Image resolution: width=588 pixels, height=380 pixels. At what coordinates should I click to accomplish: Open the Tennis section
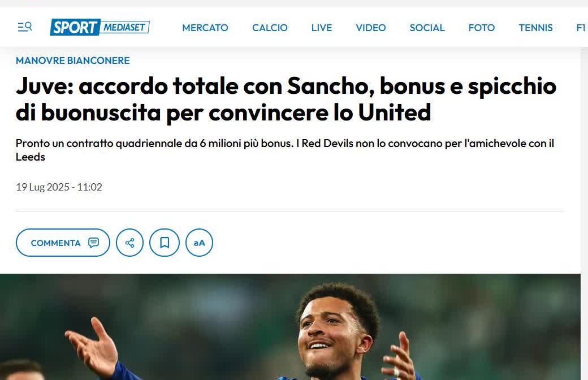pos(535,28)
